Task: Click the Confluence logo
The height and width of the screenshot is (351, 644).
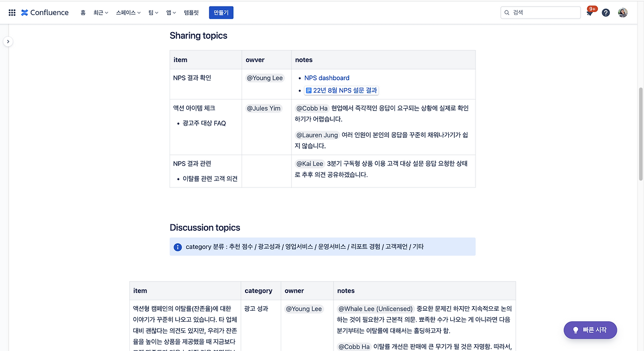Action: 44,13
